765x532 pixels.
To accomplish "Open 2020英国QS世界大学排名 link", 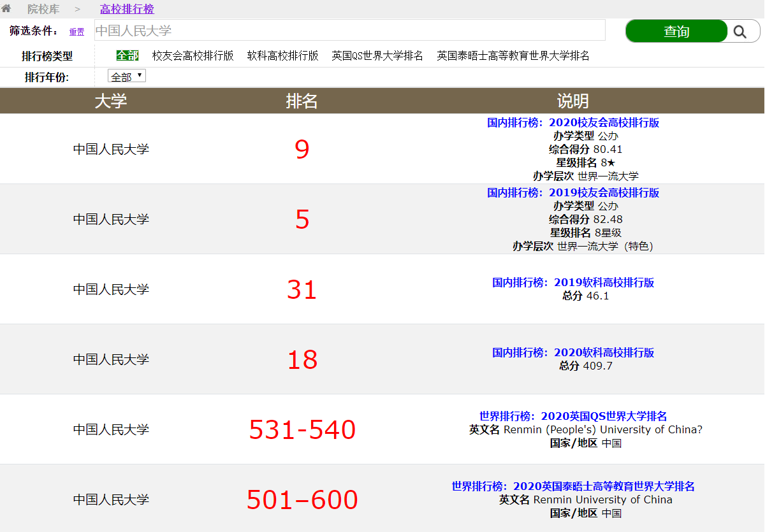I will 572,416.
